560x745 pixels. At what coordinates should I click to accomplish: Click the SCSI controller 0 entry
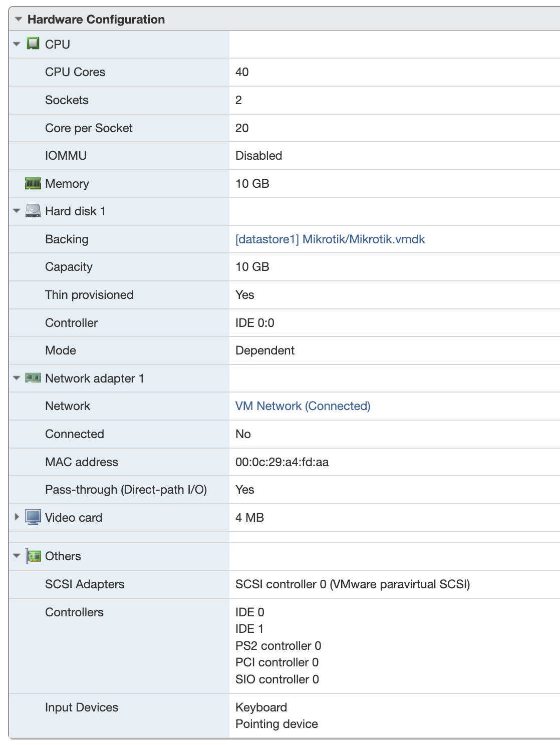[x=353, y=584]
